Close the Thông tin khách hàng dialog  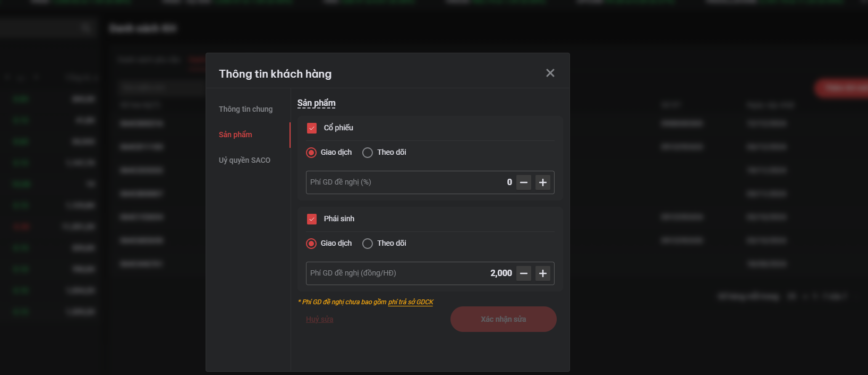550,73
